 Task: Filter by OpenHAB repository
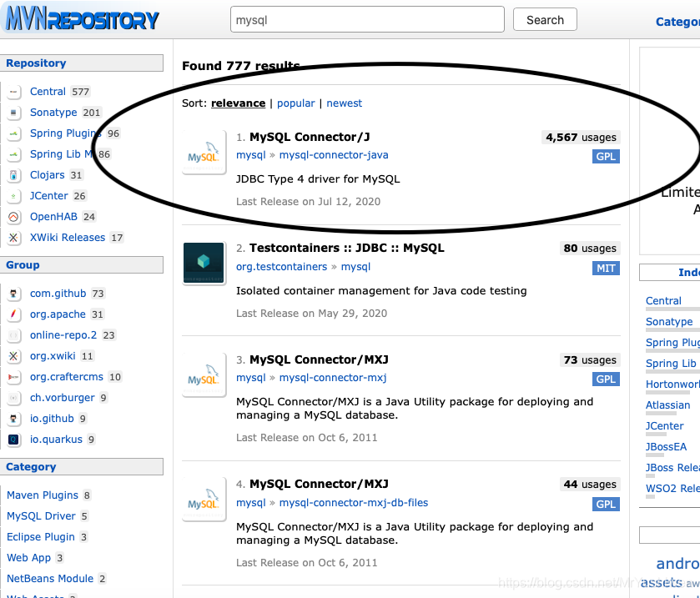click(x=53, y=217)
